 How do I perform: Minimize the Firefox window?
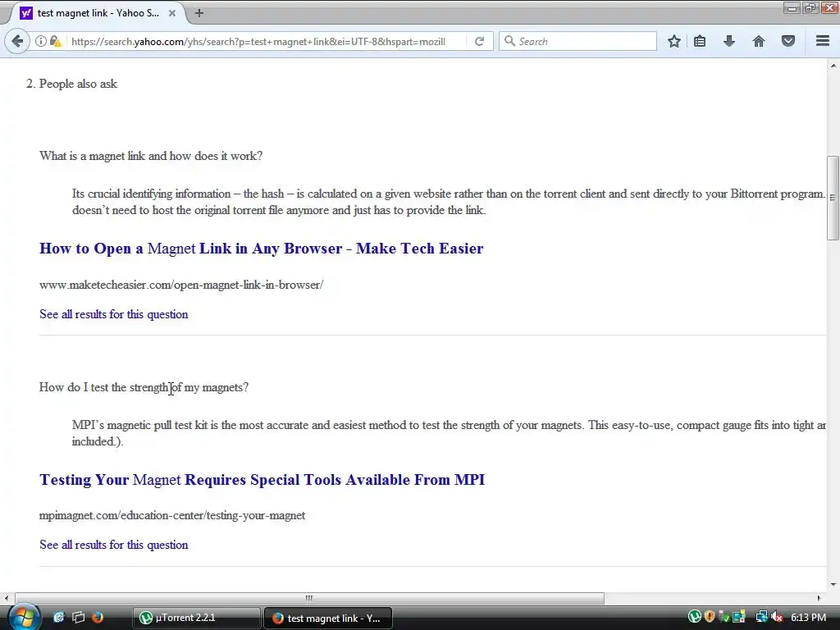(x=792, y=7)
